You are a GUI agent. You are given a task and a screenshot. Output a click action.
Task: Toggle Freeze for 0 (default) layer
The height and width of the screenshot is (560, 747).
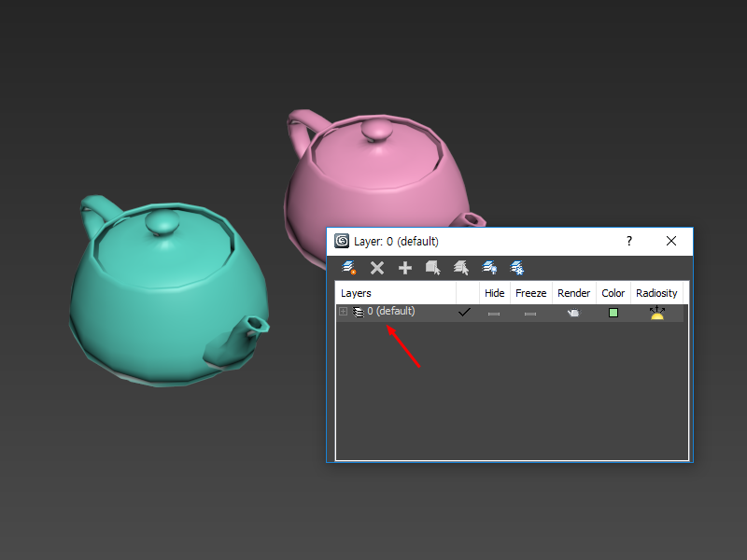click(530, 314)
